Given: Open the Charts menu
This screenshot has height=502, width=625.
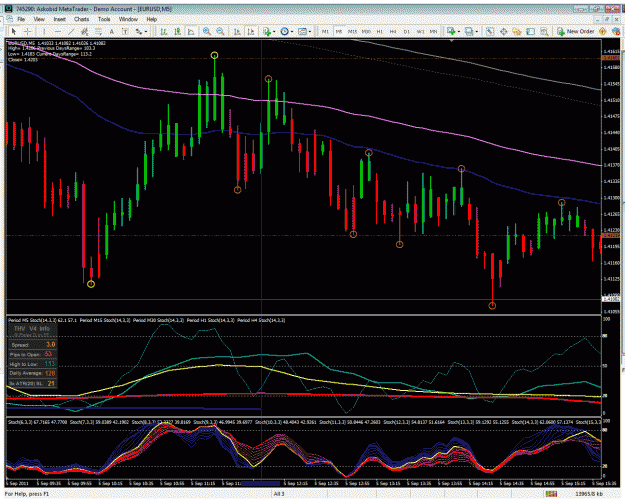Looking at the screenshot, I should click(x=81, y=19).
